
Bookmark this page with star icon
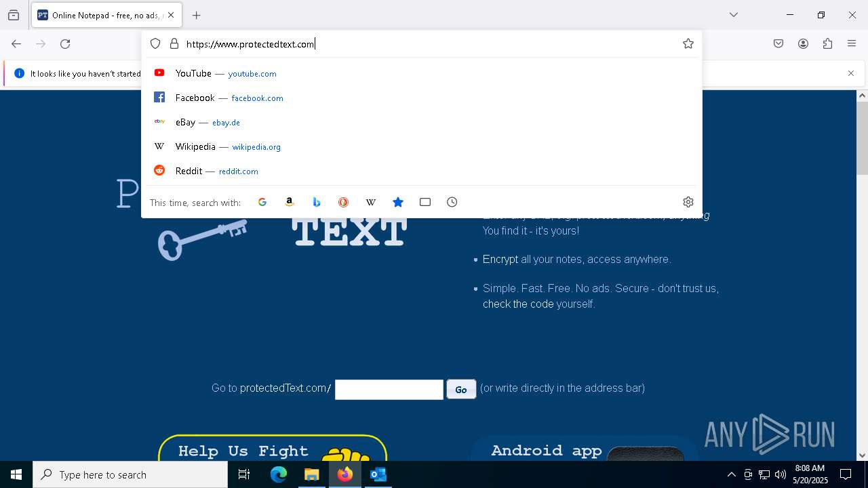(x=688, y=44)
